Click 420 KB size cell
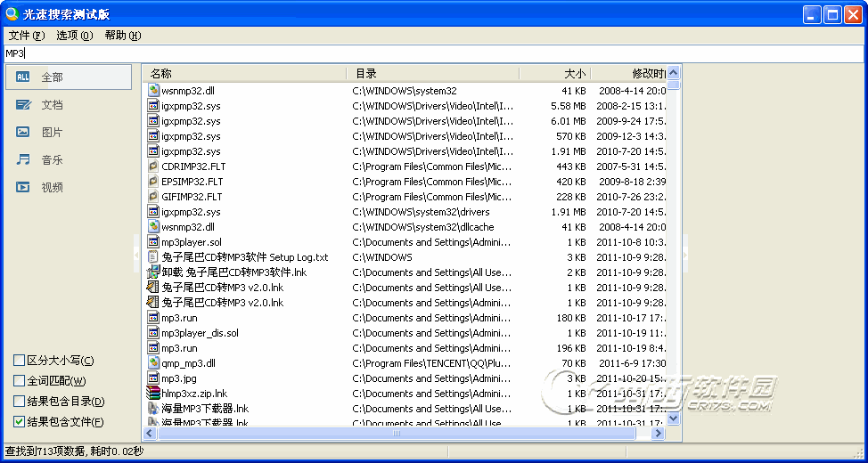 click(571, 182)
